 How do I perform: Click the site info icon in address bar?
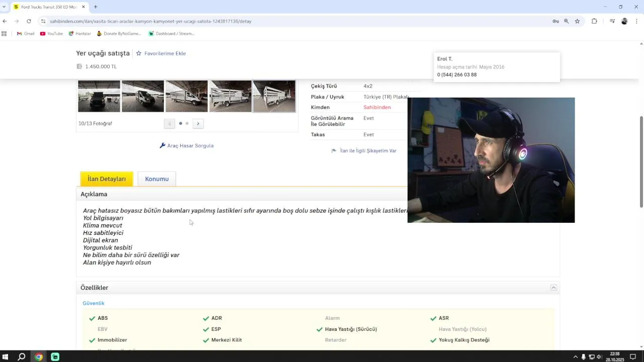click(43, 21)
